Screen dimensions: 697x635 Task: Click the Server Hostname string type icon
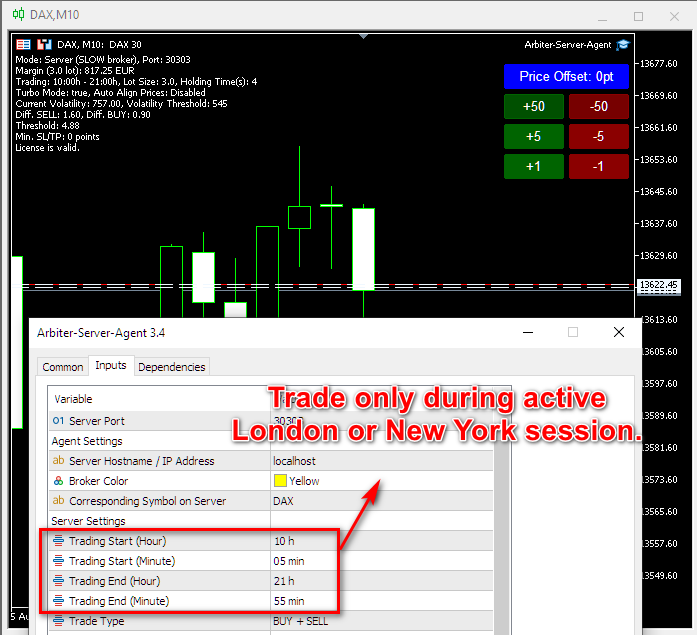pos(58,461)
